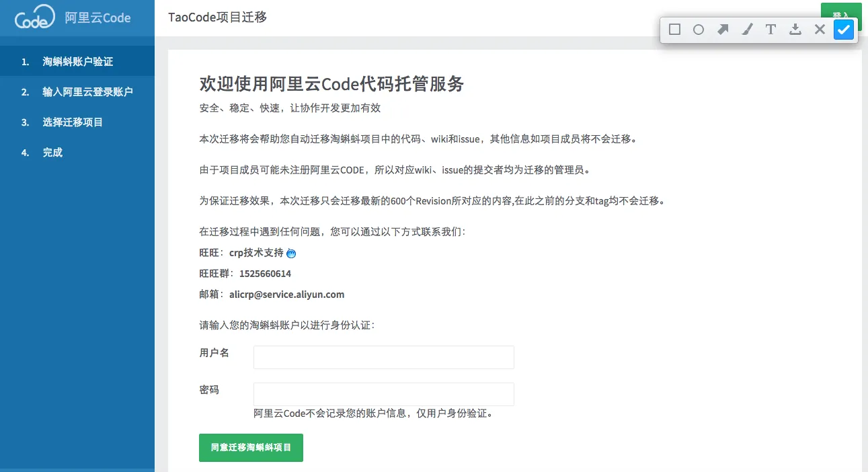
Task: Click the 阿里云Code brand text
Action: coord(97,18)
